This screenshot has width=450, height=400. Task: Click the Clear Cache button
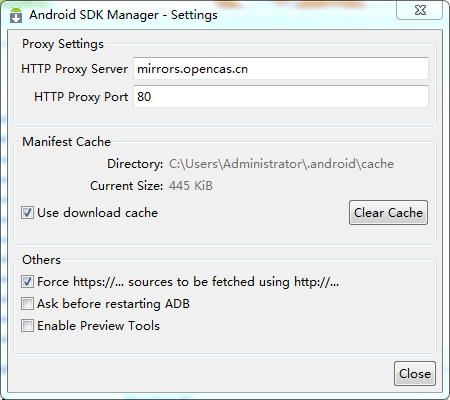click(388, 213)
